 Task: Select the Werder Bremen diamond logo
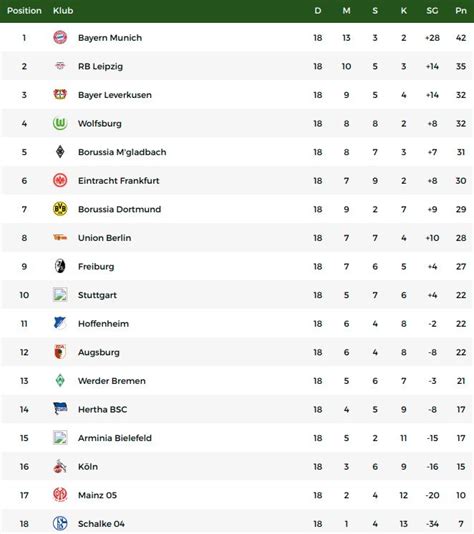tap(60, 380)
